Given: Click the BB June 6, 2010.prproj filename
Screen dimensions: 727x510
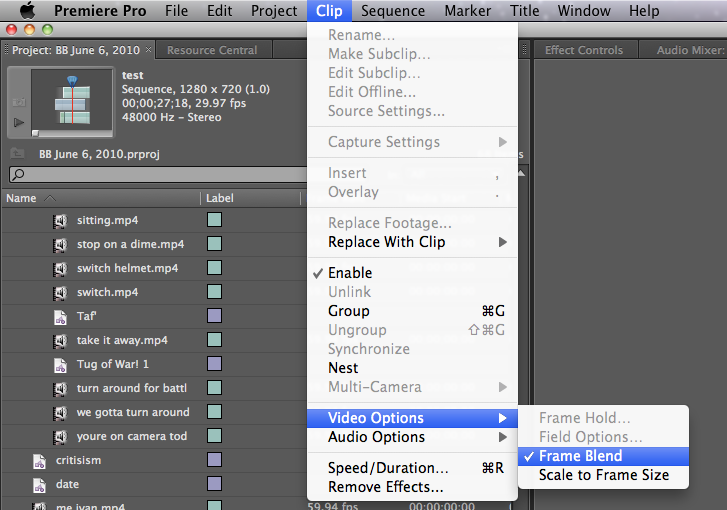Looking at the screenshot, I should pos(99,154).
